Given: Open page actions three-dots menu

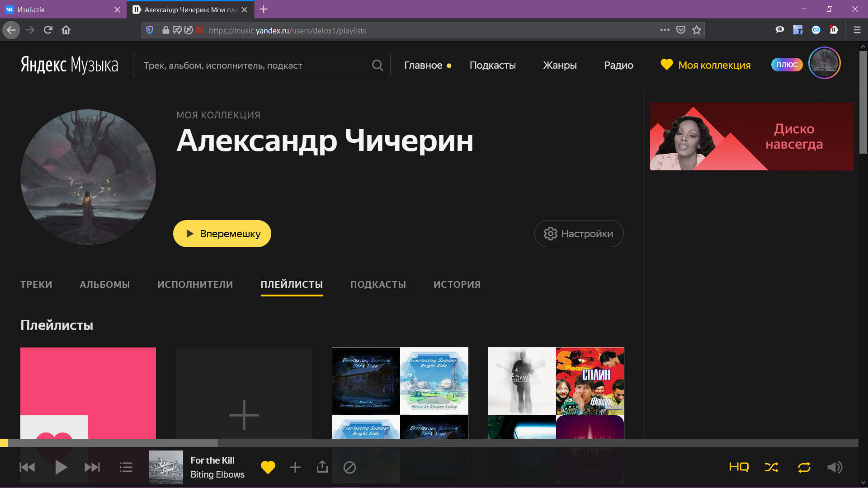Looking at the screenshot, I should [x=665, y=30].
